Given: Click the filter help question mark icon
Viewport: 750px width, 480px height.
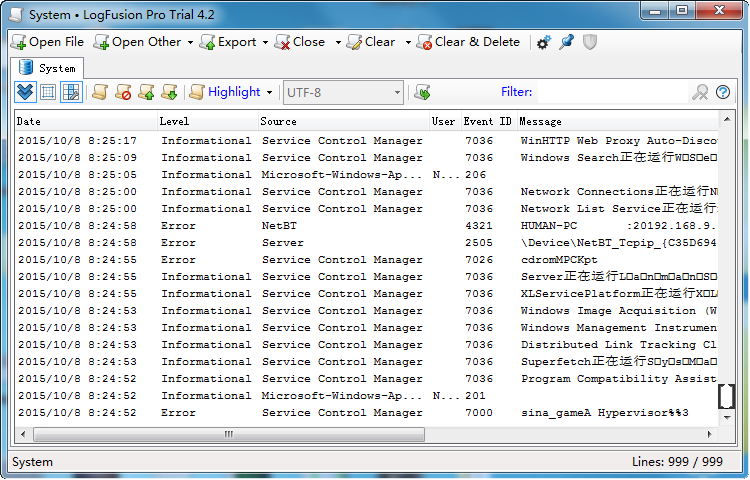Looking at the screenshot, I should (x=723, y=92).
